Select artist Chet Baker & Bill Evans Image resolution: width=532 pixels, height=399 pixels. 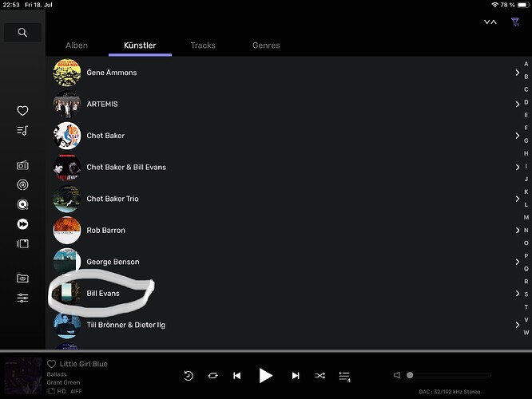point(126,167)
